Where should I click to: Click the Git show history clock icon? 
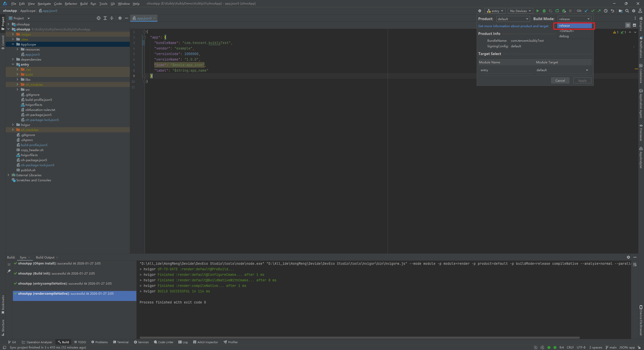pos(606,11)
